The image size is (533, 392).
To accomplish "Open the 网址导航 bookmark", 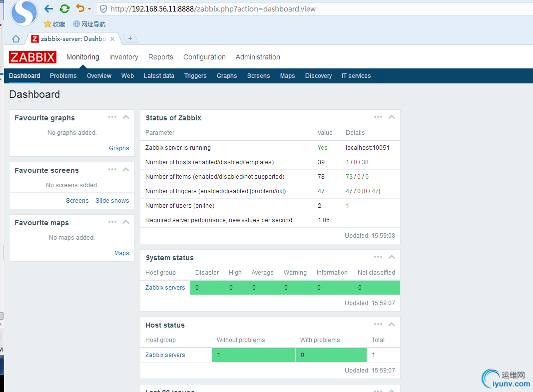I will pos(89,24).
